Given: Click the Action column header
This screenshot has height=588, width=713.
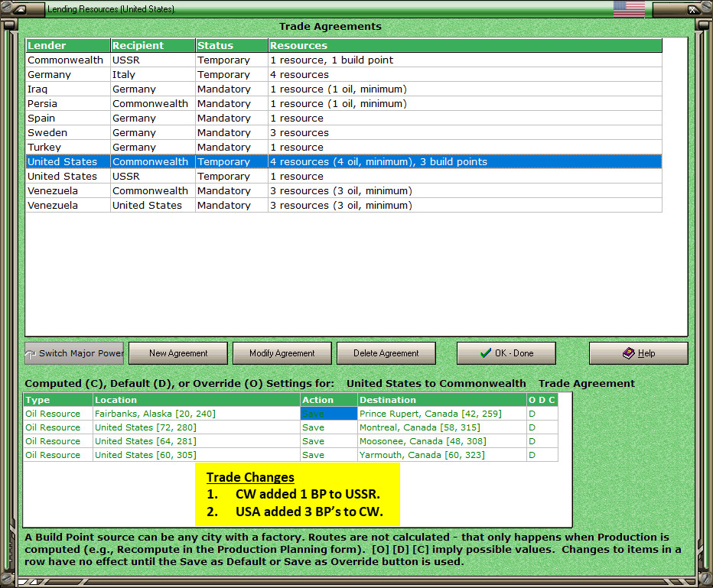Looking at the screenshot, I should coord(329,400).
